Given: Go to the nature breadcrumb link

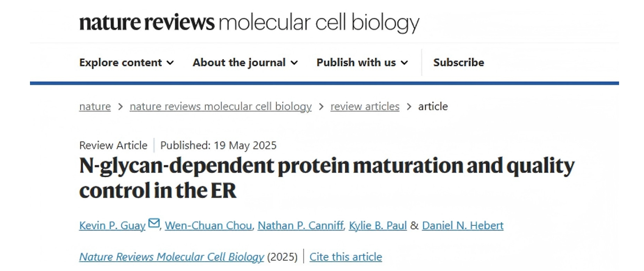Looking at the screenshot, I should pyautogui.click(x=95, y=106).
